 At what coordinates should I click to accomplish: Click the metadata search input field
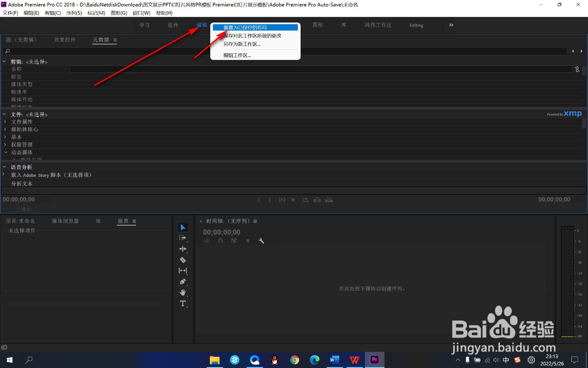click(285, 51)
